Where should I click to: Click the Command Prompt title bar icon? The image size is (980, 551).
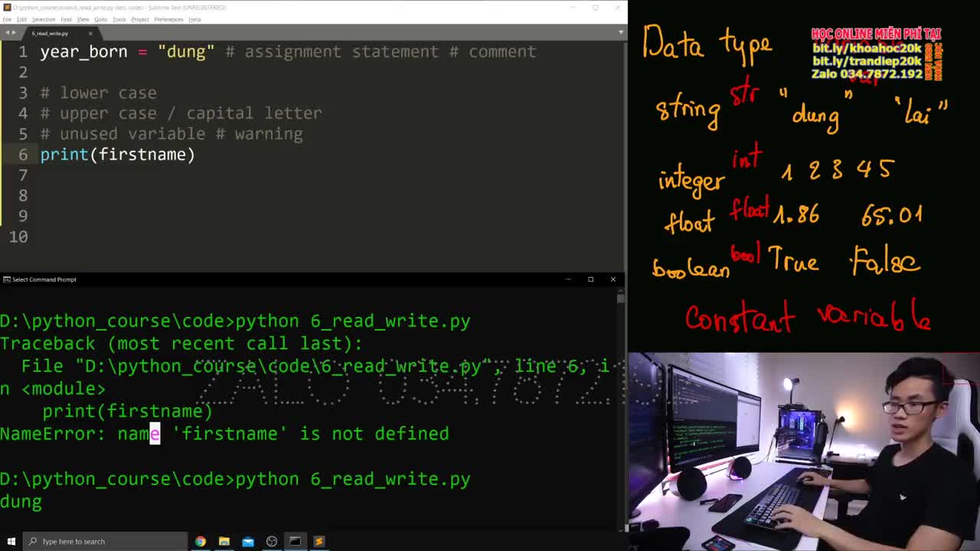click(x=6, y=279)
